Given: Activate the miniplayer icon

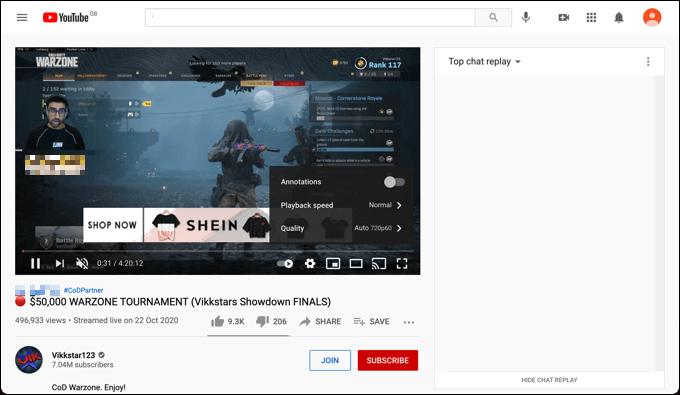Looking at the screenshot, I should pos(333,263).
